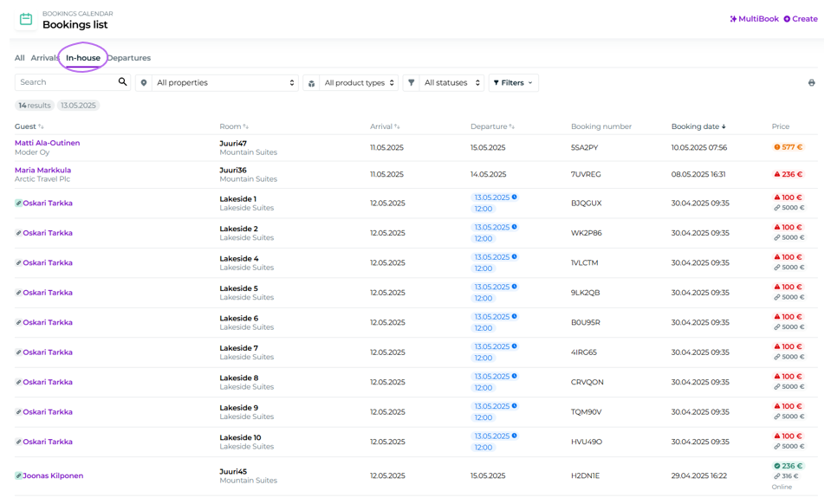Image resolution: width=831 pixels, height=504 pixels.
Task: Click the search magnifier icon
Action: tap(122, 81)
